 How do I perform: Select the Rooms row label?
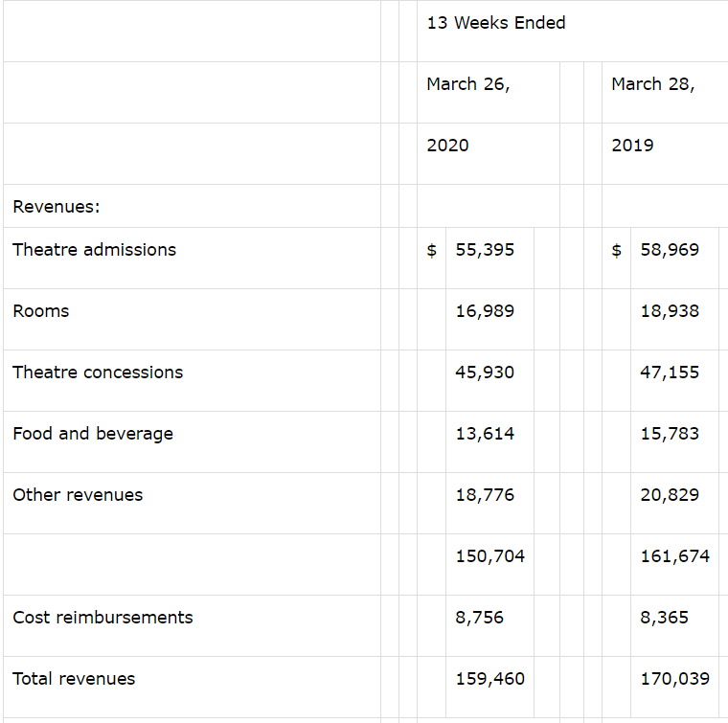click(x=41, y=311)
